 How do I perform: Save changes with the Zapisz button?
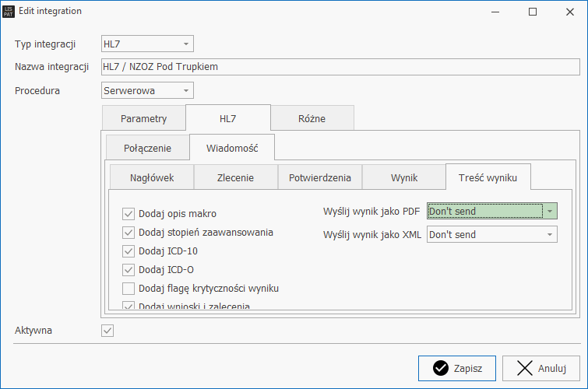tap(456, 369)
